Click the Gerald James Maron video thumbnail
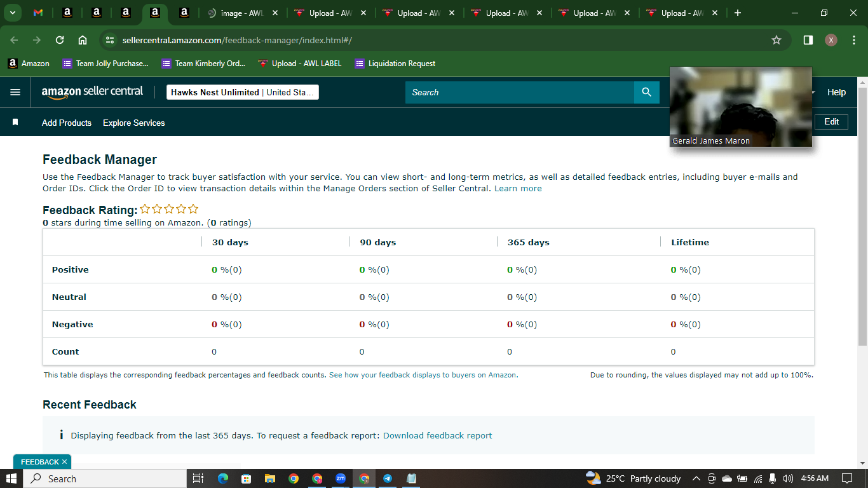 [741, 107]
